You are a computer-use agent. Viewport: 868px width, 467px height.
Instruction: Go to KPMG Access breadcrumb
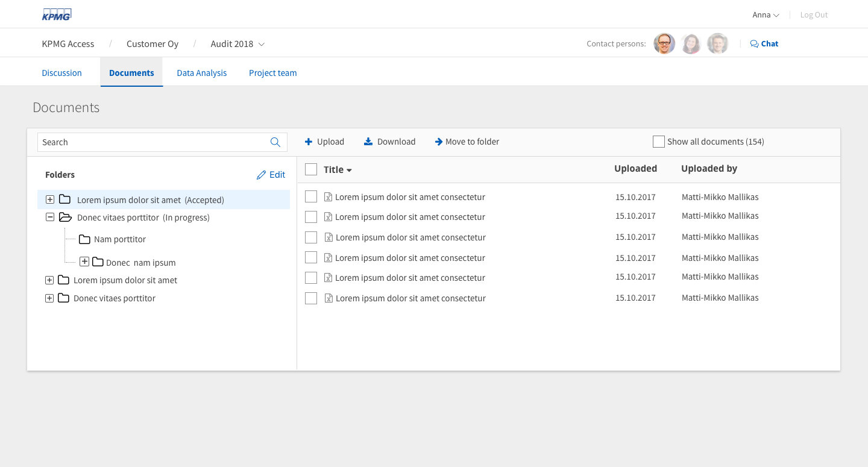[68, 43]
